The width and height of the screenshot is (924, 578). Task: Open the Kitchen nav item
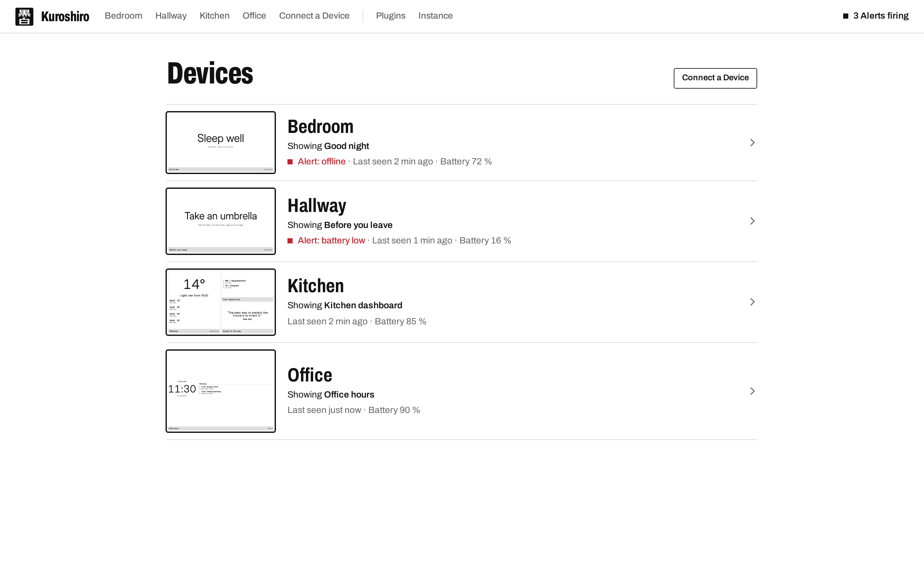point(214,16)
